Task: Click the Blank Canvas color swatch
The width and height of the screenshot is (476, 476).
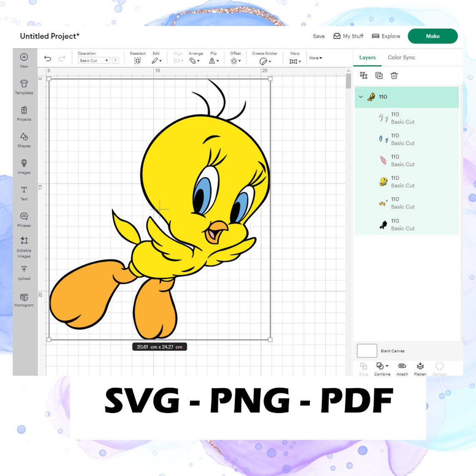Action: [367, 351]
